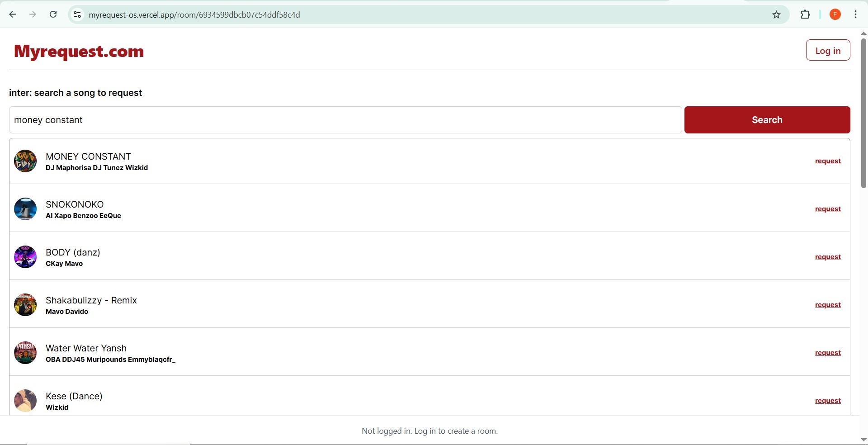
Task: Bookmark this page with star icon
Action: point(776,15)
